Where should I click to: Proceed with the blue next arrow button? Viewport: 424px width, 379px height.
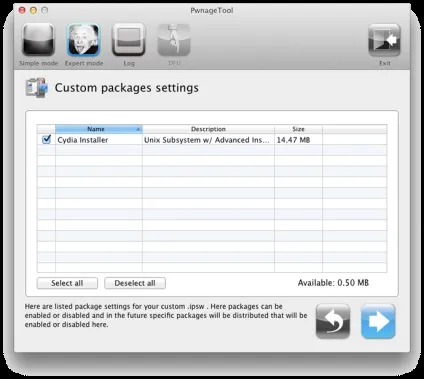point(378,321)
